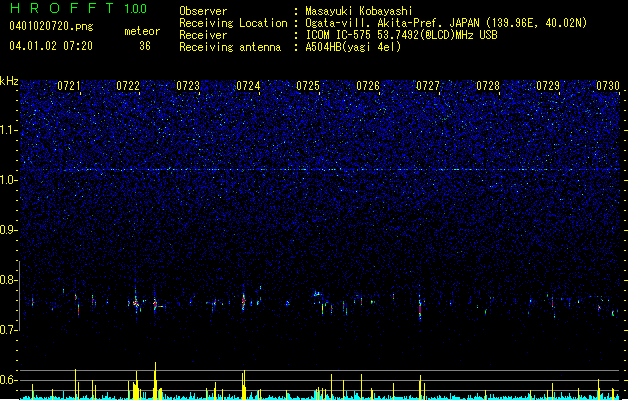Click the 0.9 kHz axis label
This screenshot has width=629, height=400.
click(x=9, y=230)
